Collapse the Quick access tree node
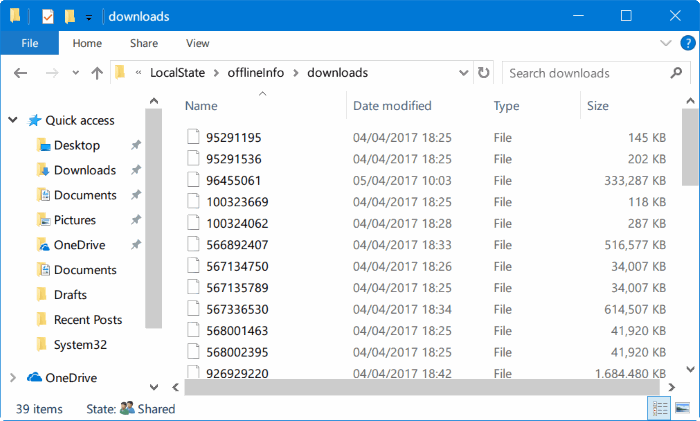 [13, 120]
